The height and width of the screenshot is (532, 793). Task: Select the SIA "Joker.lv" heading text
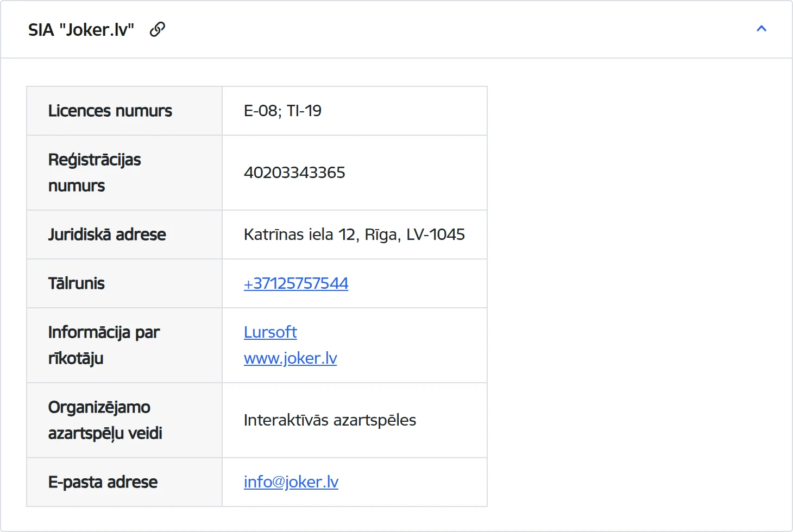81,30
